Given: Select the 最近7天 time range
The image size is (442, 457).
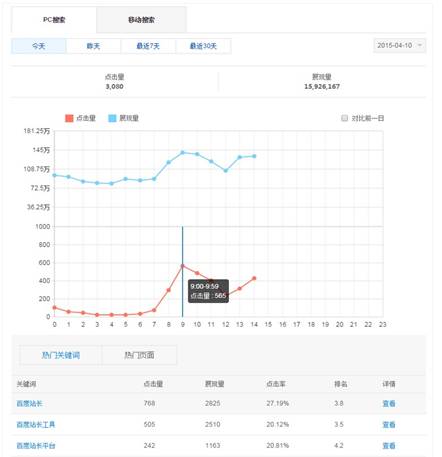Looking at the screenshot, I should point(148,46).
